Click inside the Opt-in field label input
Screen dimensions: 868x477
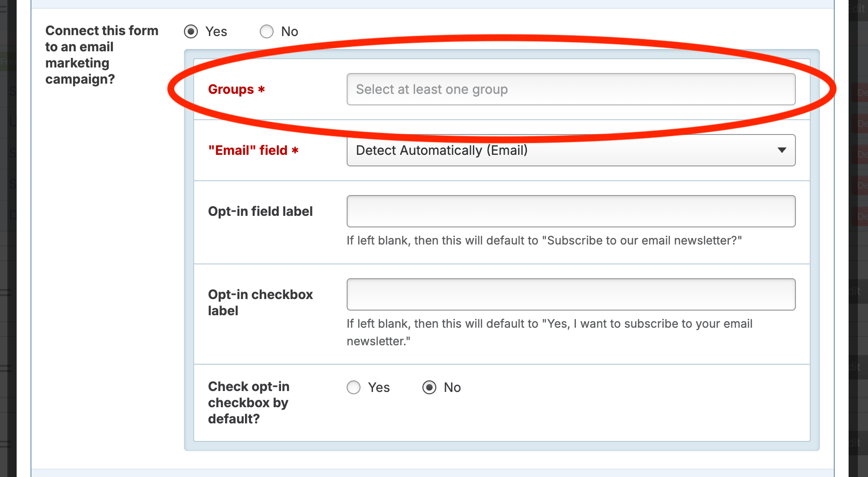click(571, 211)
